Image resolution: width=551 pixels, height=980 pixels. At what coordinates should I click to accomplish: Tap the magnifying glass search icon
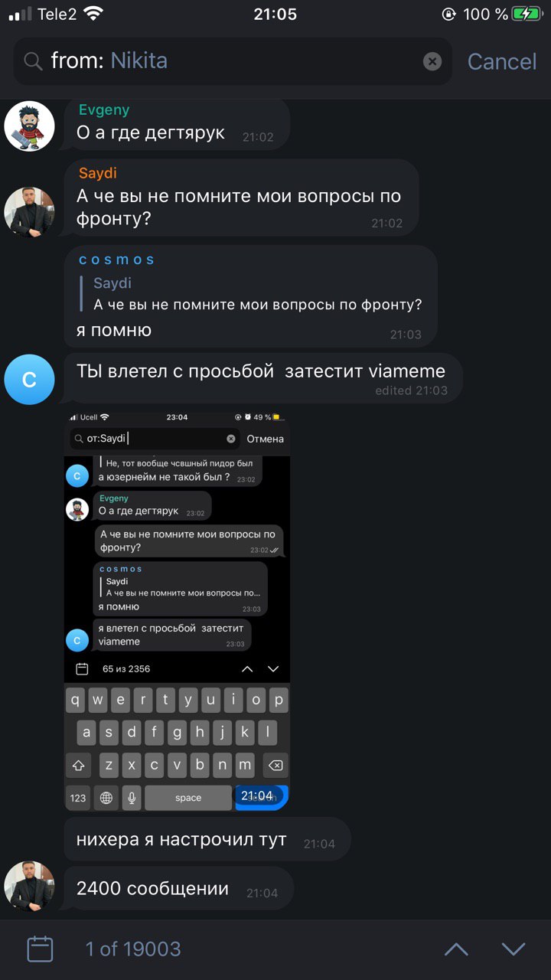point(34,61)
